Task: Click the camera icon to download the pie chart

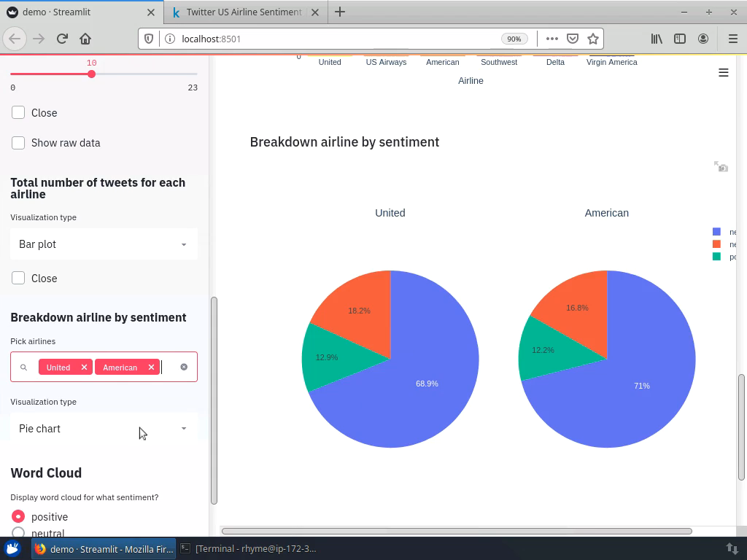Action: click(721, 166)
